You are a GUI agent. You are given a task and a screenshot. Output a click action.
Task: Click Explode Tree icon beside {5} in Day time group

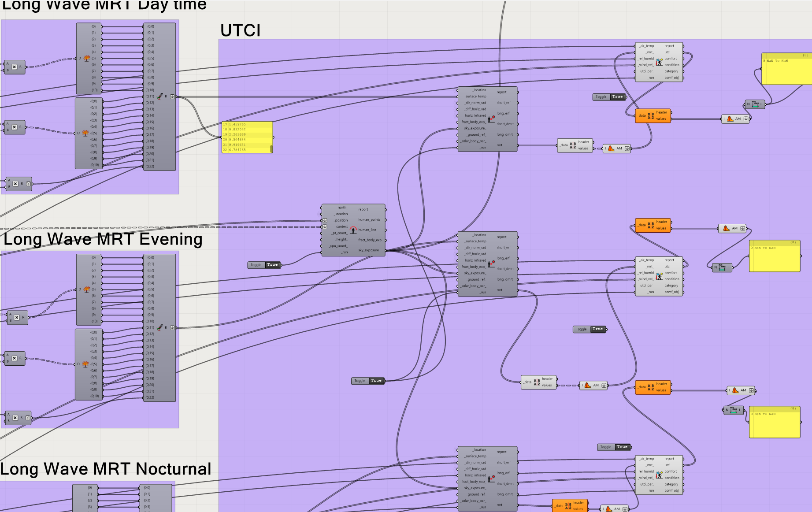[x=87, y=58]
